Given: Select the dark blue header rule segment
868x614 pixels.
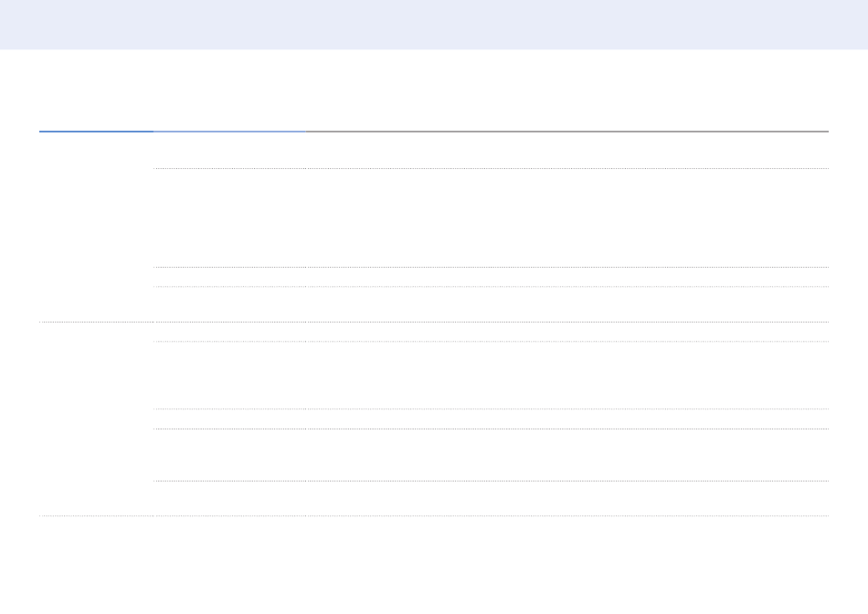Looking at the screenshot, I should [96, 132].
